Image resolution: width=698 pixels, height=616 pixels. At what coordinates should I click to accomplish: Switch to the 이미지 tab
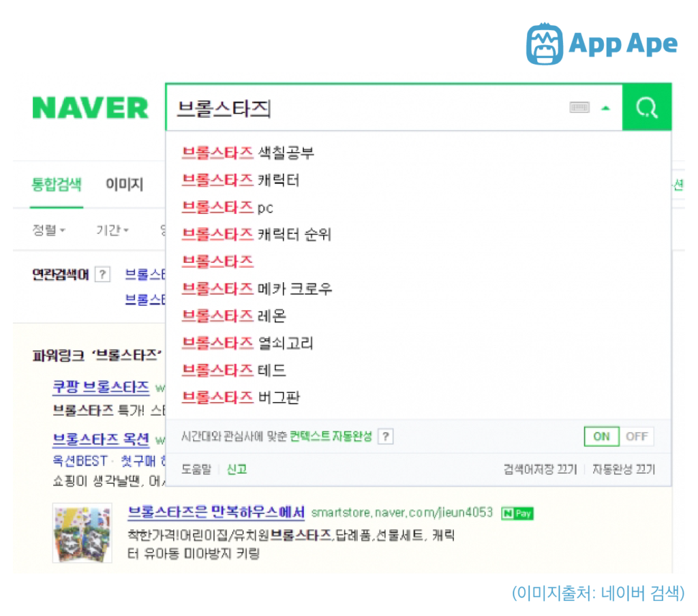tap(124, 184)
